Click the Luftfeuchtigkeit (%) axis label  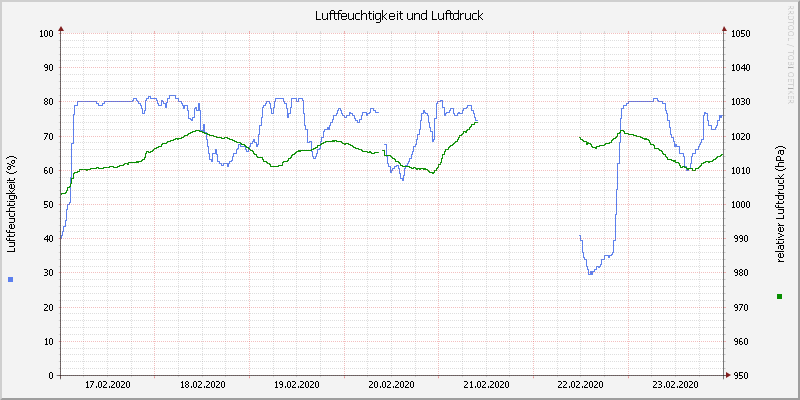11,205
